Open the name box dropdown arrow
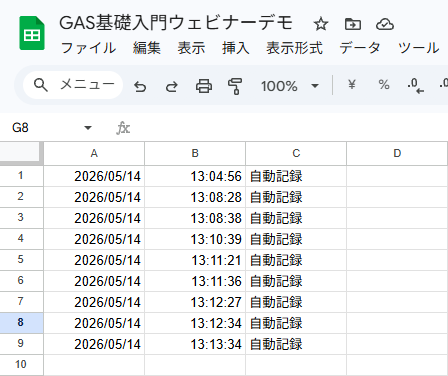 [88, 128]
